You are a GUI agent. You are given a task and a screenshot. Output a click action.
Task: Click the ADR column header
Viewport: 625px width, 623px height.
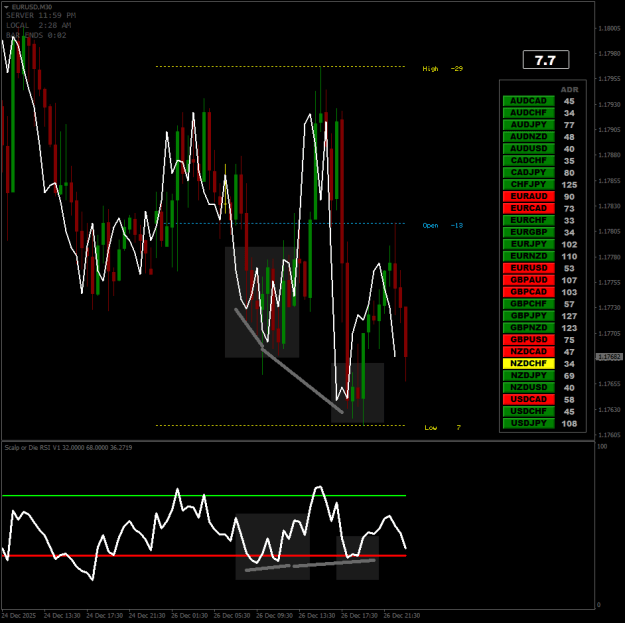569,90
